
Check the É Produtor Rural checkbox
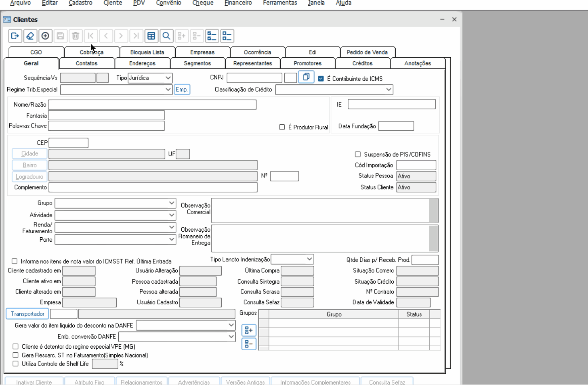[282, 127]
